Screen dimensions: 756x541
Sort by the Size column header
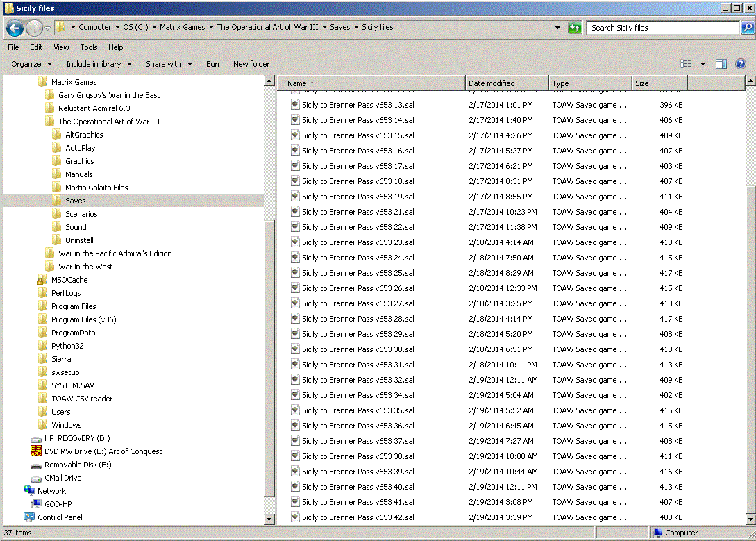[x=660, y=83]
